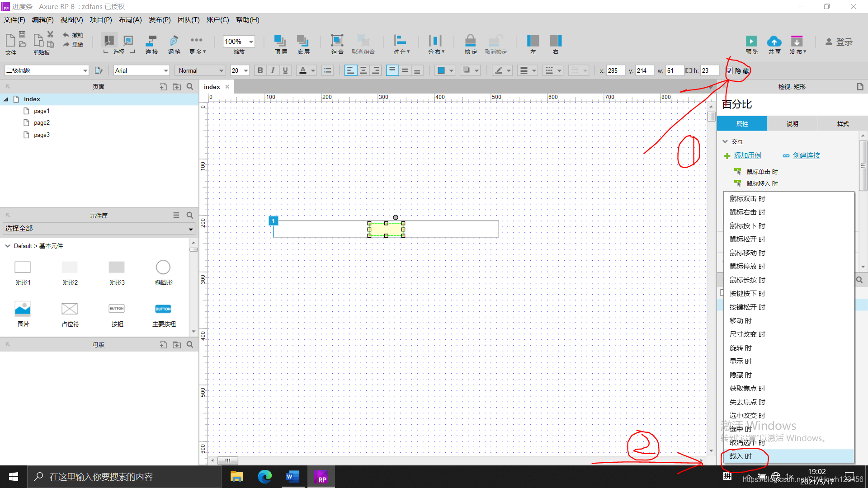Click the Lock (锁定) icon
This screenshot has height=488, width=868.
470,41
